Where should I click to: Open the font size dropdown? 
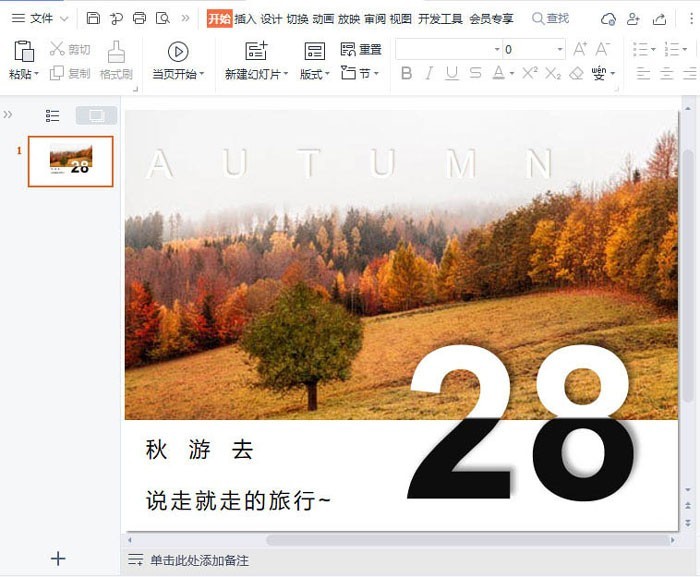click(x=560, y=49)
